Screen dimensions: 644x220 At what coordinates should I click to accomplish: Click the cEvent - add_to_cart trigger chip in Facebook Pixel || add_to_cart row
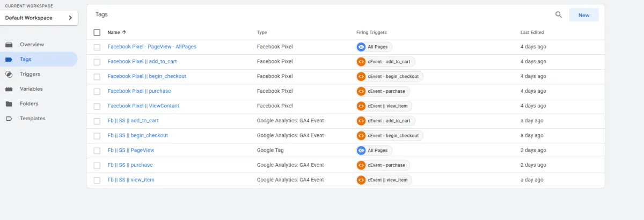coord(386,62)
